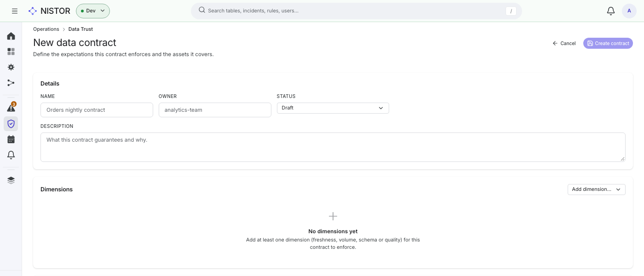The width and height of the screenshot is (644, 276).
Task: Open the calendar schedule sidebar icon
Action: click(x=11, y=139)
